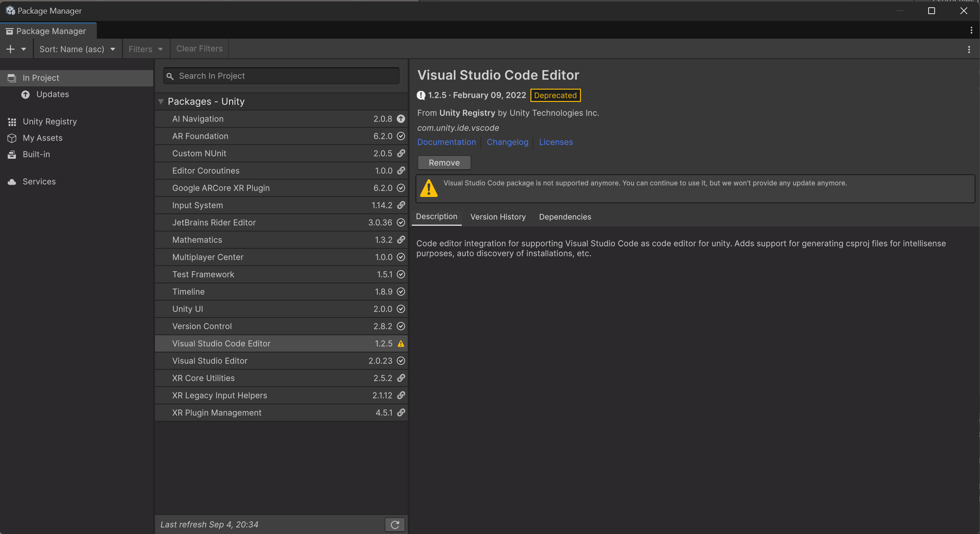The width and height of the screenshot is (980, 534).
Task: Collapse the Packages - Unity group
Action: 161,101
